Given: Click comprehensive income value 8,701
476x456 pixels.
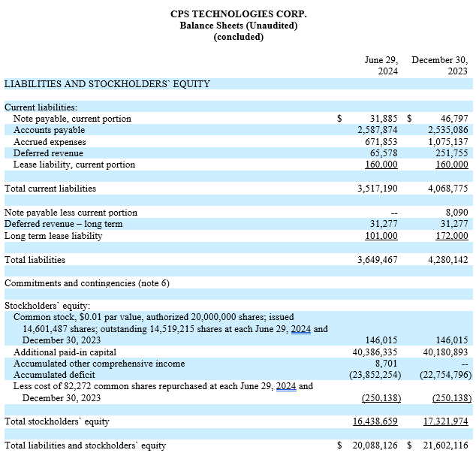Looking at the screenshot, I should coord(386,364).
